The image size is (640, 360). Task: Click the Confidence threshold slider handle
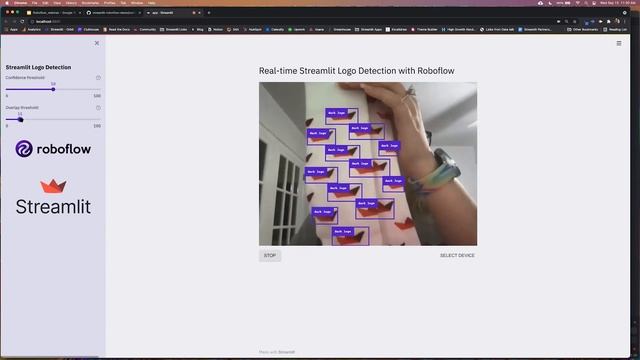(x=53, y=89)
